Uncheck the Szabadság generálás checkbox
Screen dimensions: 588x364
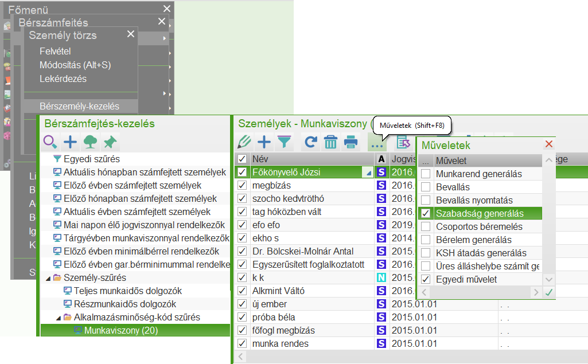click(x=426, y=213)
